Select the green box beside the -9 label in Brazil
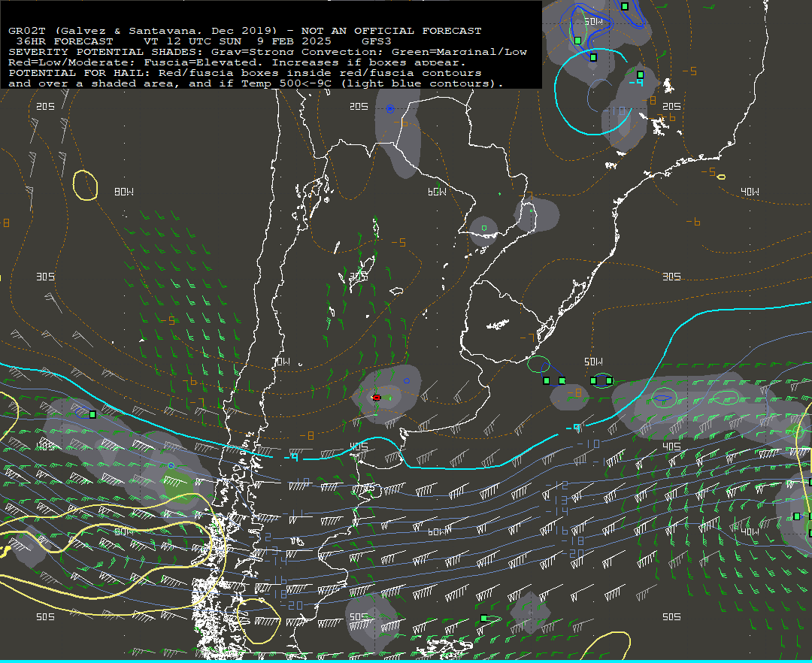 (x=641, y=74)
